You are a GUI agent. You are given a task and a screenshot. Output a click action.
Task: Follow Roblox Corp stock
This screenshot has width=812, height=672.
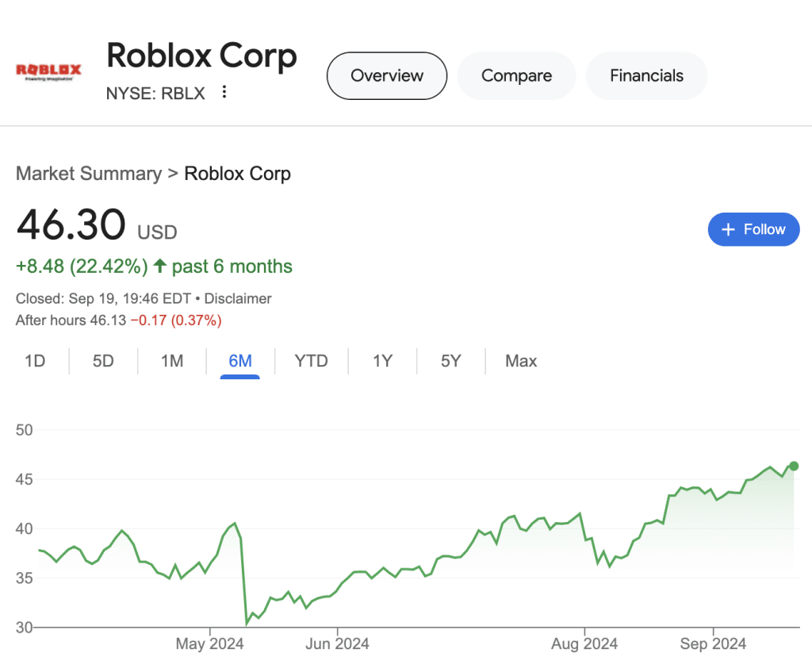(x=753, y=229)
